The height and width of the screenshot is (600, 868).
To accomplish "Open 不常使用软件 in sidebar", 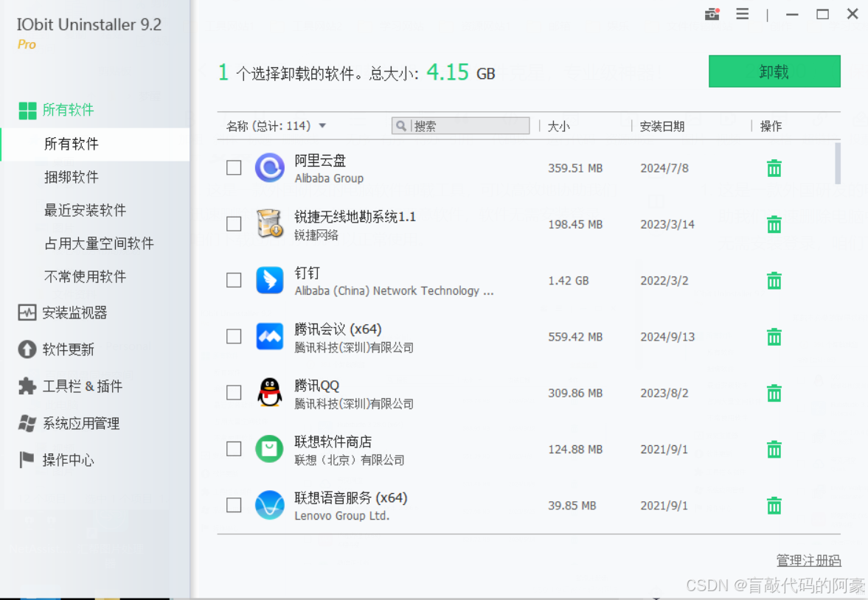I will pos(85,276).
